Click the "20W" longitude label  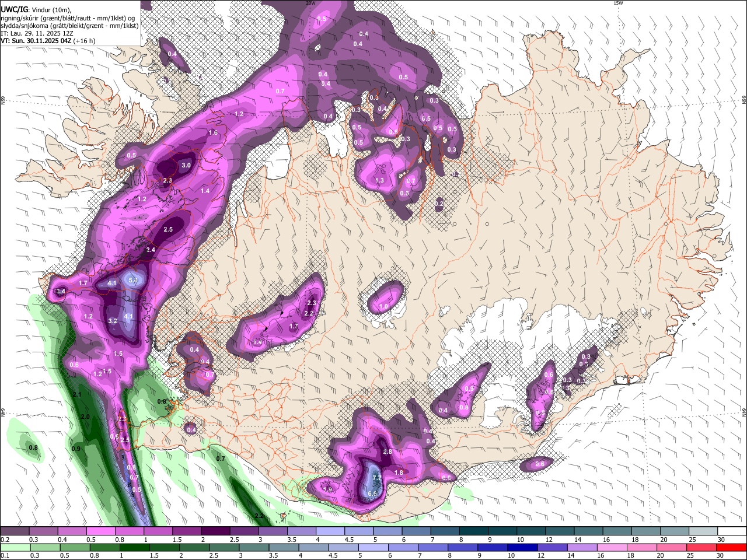[x=310, y=3]
